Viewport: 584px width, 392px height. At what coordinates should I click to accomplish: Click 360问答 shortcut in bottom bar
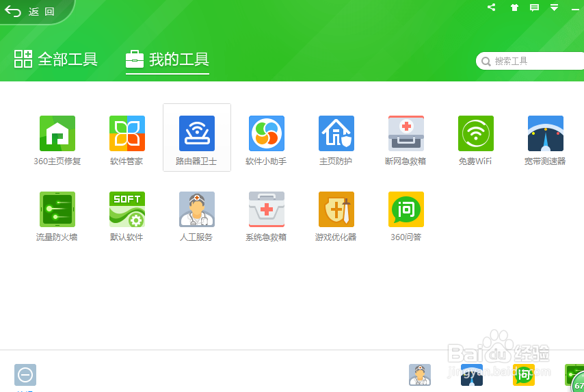tap(524, 375)
